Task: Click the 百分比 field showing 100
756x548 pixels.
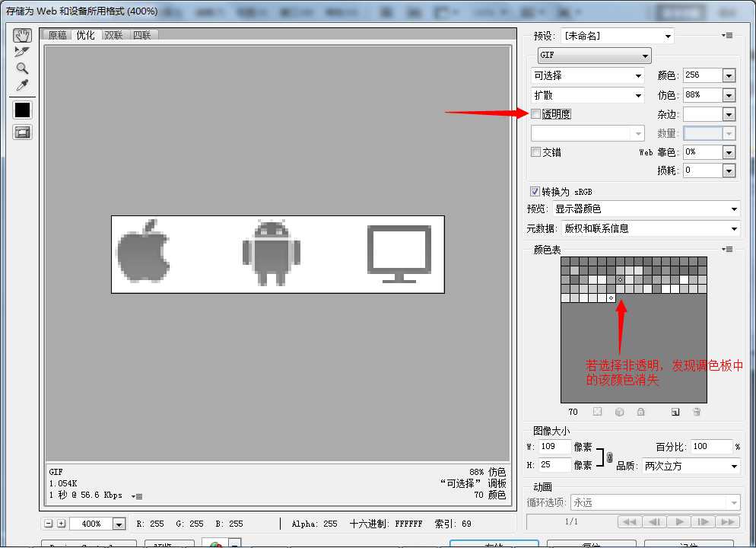Action: coord(711,447)
